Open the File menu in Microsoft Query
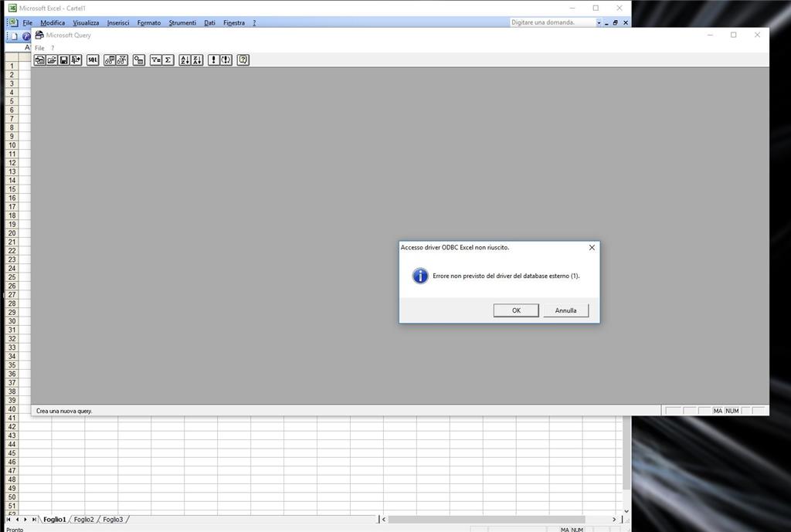Screen dimensions: 791x532 [x=39, y=48]
